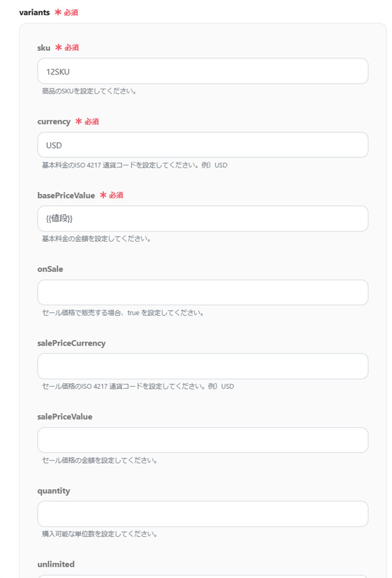The width and height of the screenshot is (392, 578).
Task: Focus the empty salePriceCurrency input field
Action: [202, 366]
